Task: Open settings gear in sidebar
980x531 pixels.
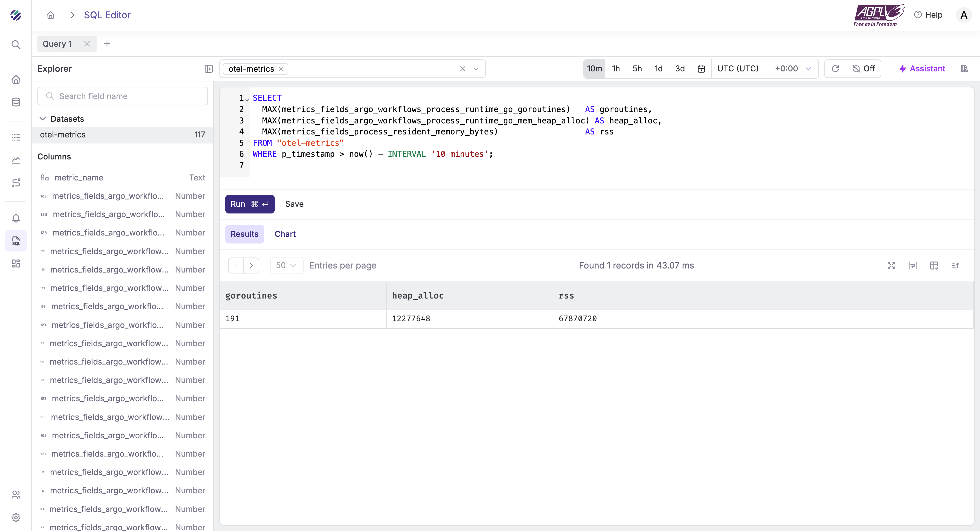Action: click(16, 517)
